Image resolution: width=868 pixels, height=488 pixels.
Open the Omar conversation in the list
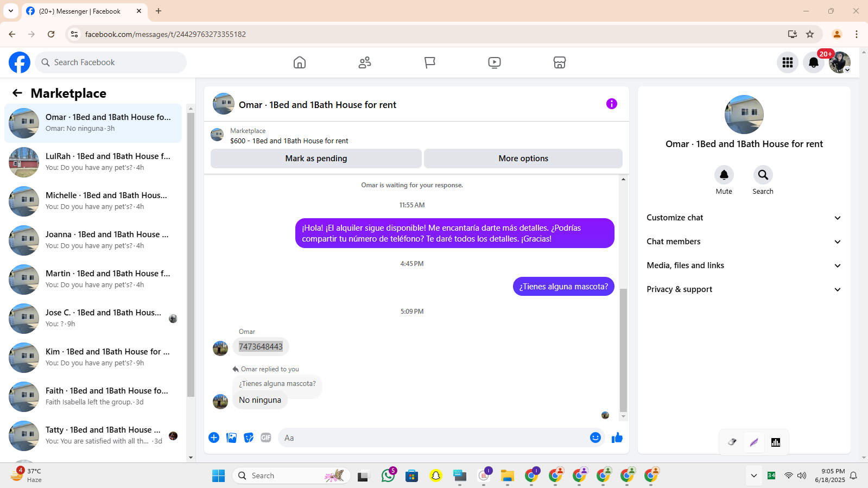[93, 123]
